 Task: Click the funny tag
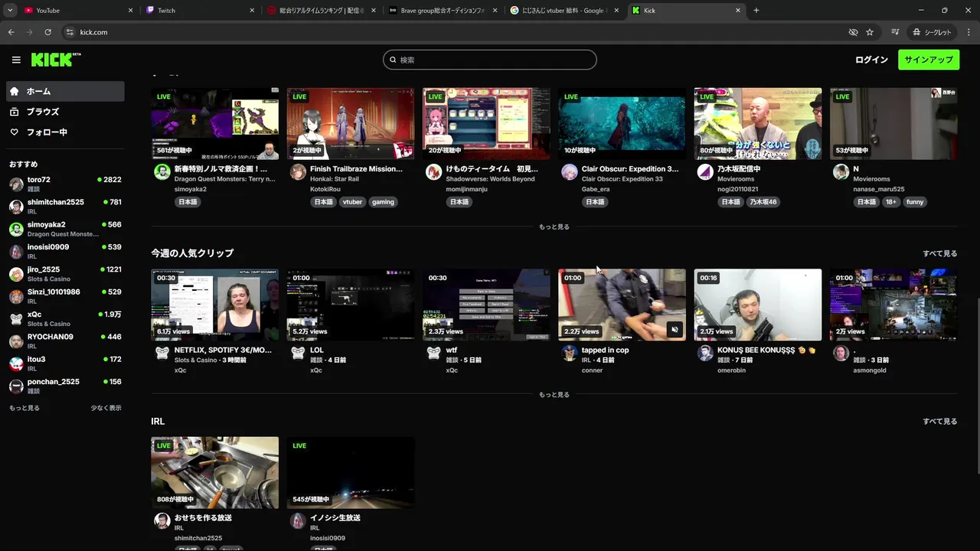915,202
